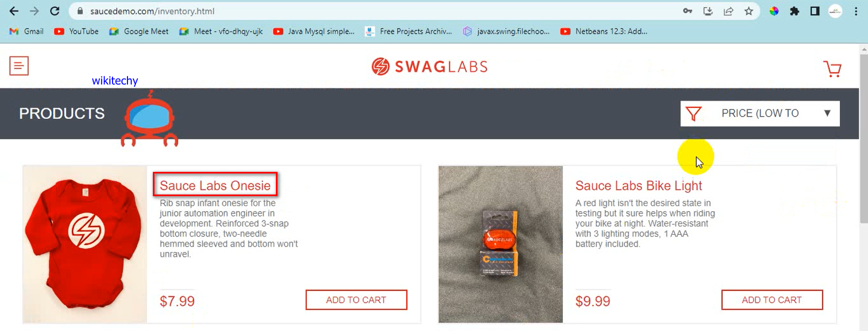Add Sauce Labs Bike Light to cart
Viewport: 868px width, 331px height.
[x=772, y=300]
